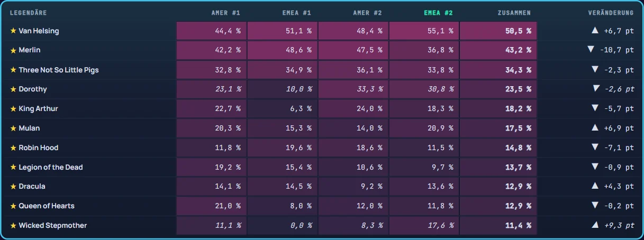Select Legion of the Dead's 9,7 % cell
Image resolution: width=644 pixels, height=240 pixels.
(x=424, y=167)
